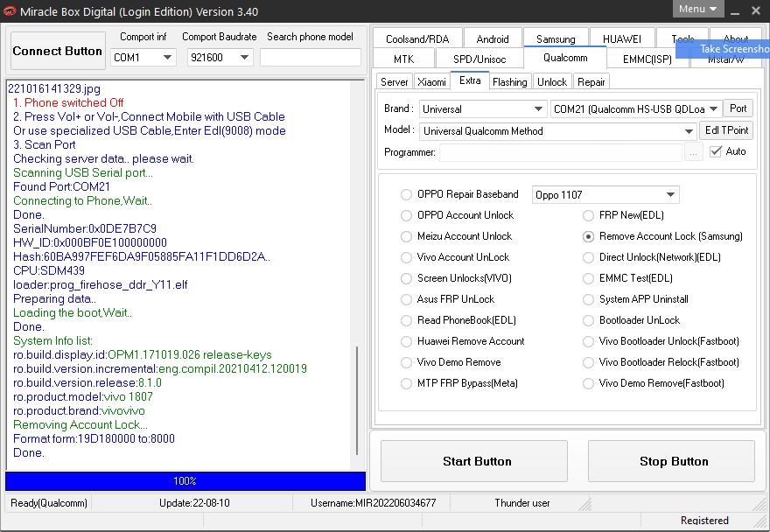Switch to the EMMC(ISP) tab
Screen dimensions: 770x532
point(647,59)
